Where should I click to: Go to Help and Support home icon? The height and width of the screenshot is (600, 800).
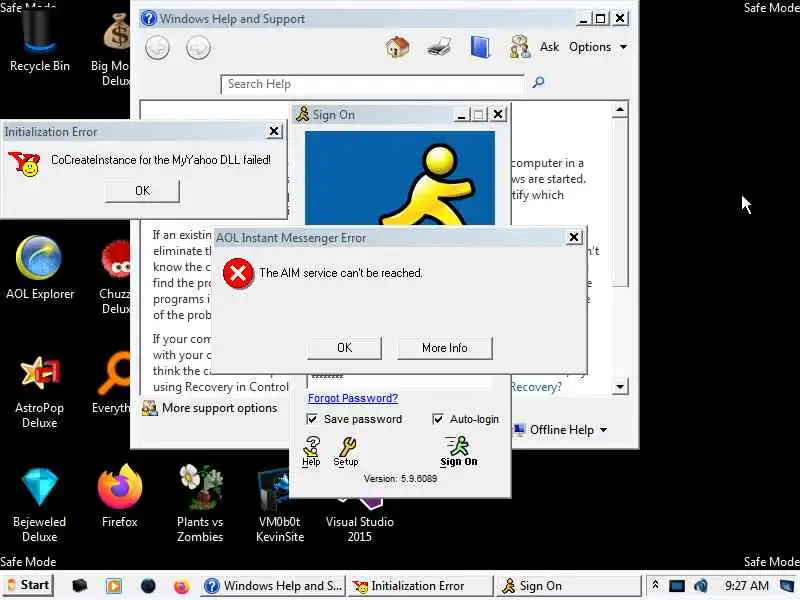[397, 47]
